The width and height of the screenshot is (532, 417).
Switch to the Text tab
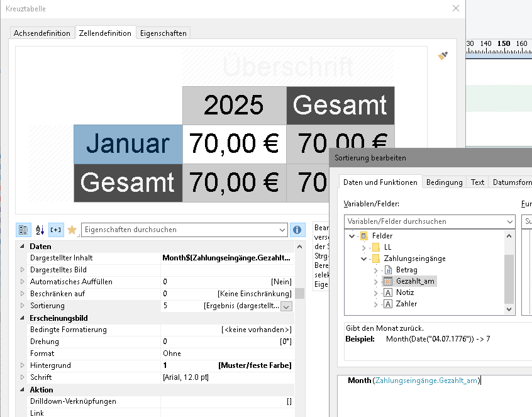(477, 182)
